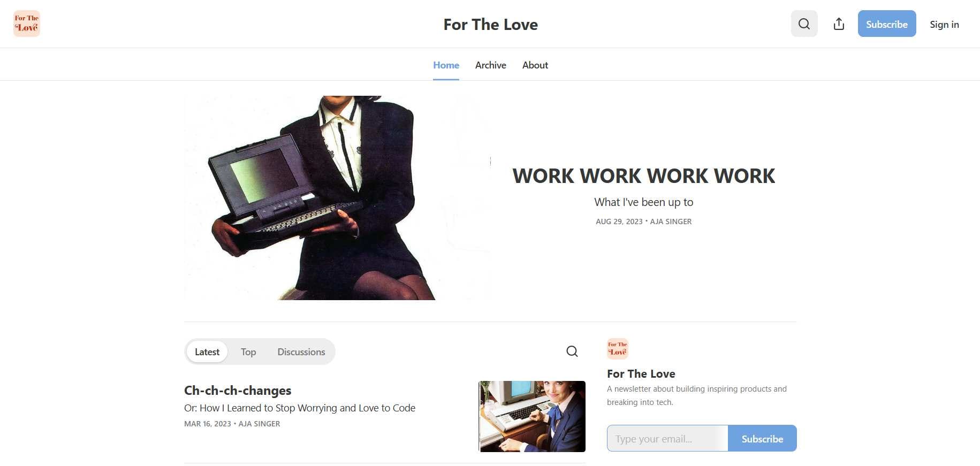This screenshot has height=466, width=980.
Task: Click the For The Love logo in header
Action: coord(27,24)
